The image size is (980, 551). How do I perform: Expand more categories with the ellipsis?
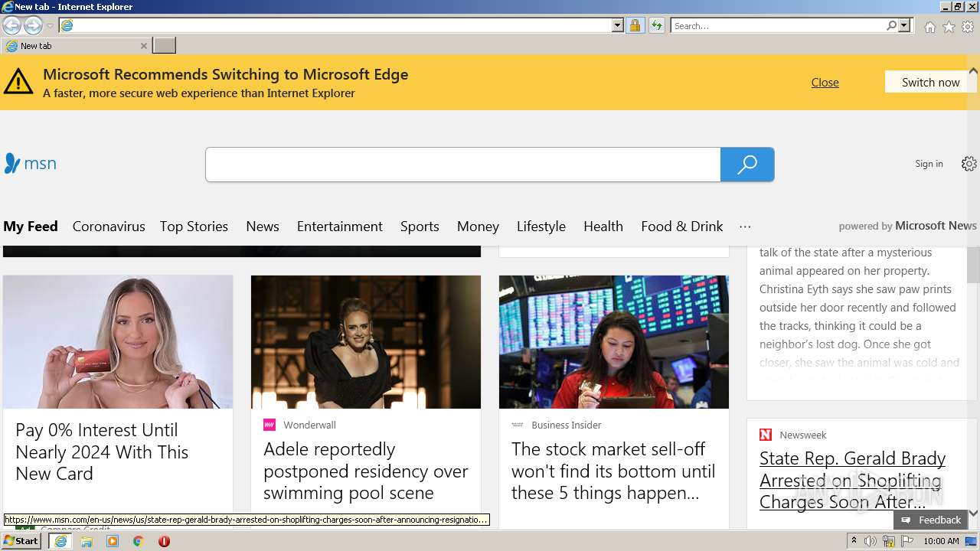[x=745, y=227]
